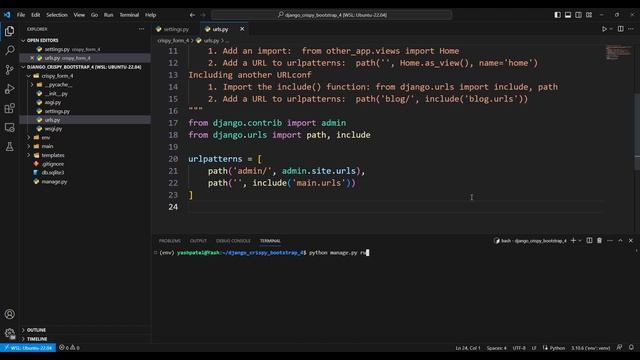Open the Manage gear settings
The image size is (640, 360).
point(9,333)
